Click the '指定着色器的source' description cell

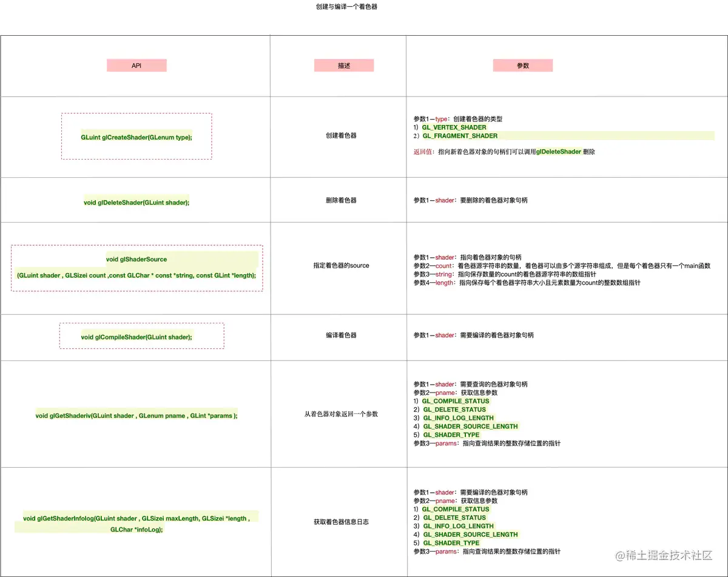[x=341, y=265]
